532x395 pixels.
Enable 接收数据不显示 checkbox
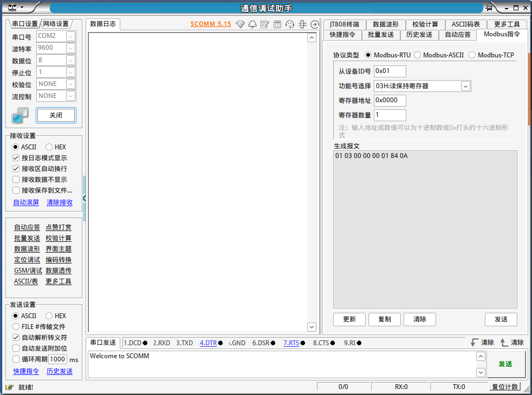click(40, 180)
